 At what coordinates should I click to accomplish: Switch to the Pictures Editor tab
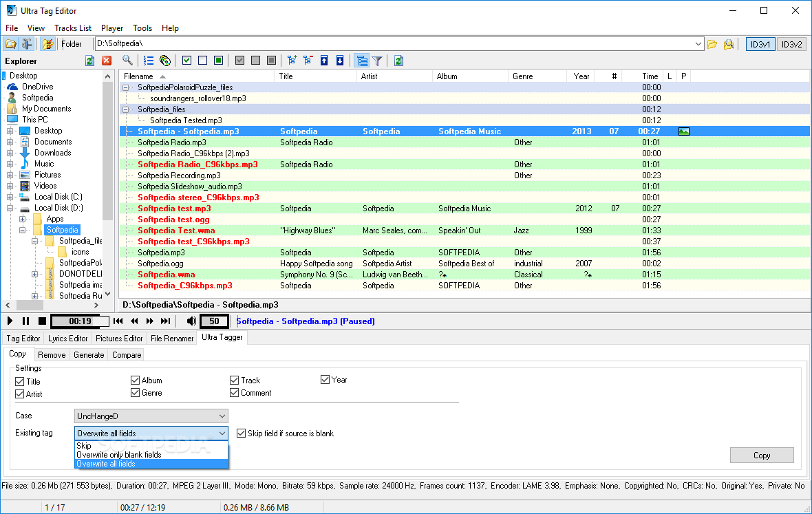coord(119,339)
